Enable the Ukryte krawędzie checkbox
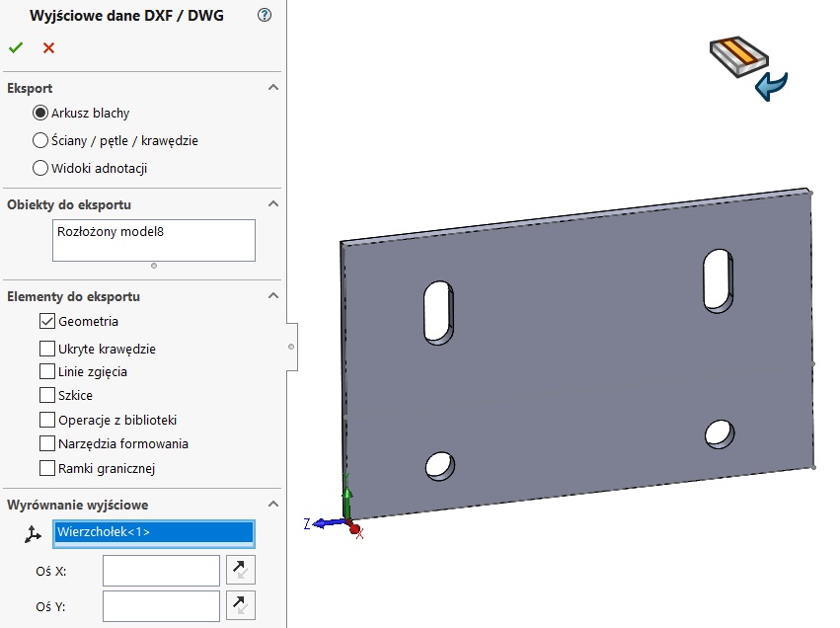Screen dimensions: 840x628 (x=47, y=349)
